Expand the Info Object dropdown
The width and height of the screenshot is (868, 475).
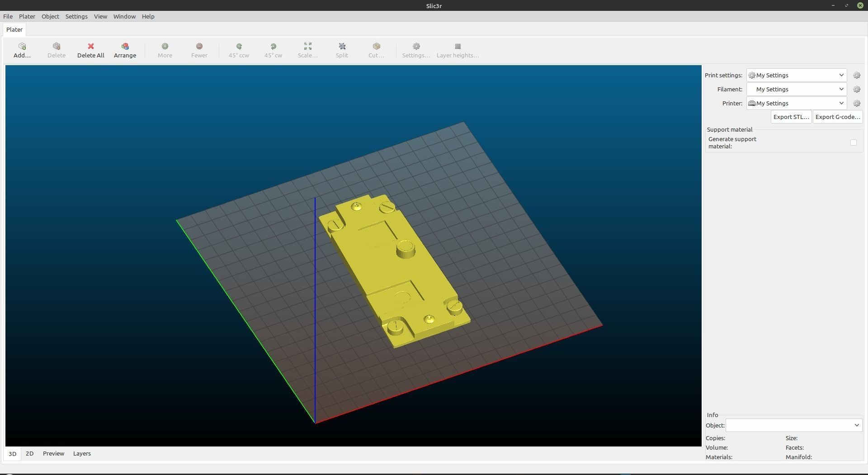pyautogui.click(x=793, y=425)
